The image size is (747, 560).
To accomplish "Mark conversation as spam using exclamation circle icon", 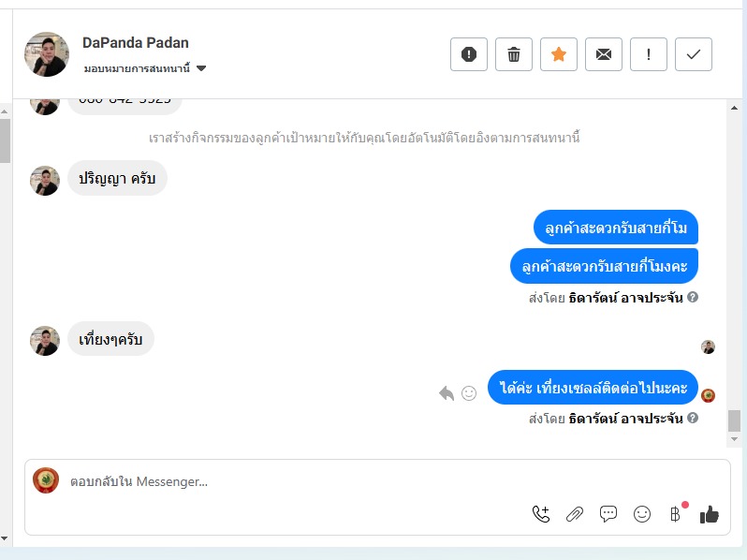I will click(x=469, y=54).
